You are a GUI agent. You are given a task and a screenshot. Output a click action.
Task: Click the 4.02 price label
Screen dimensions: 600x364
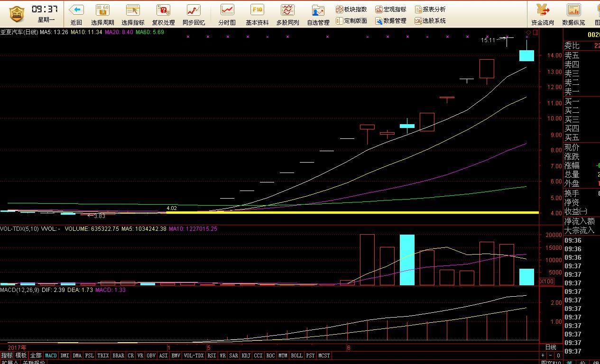pyautogui.click(x=172, y=208)
